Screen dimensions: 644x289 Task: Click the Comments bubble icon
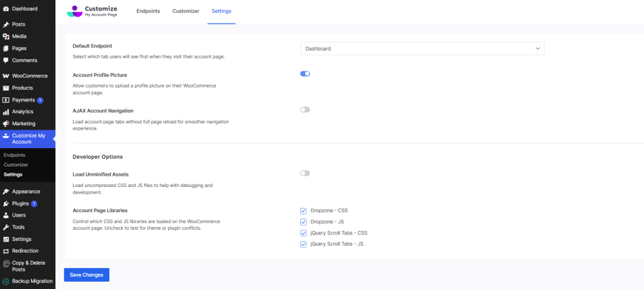[6, 61]
